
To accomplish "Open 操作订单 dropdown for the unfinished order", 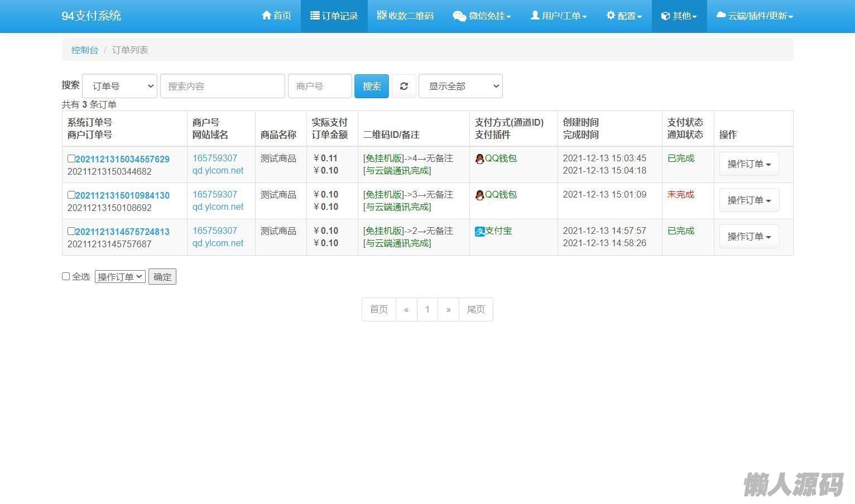I will pyautogui.click(x=749, y=200).
